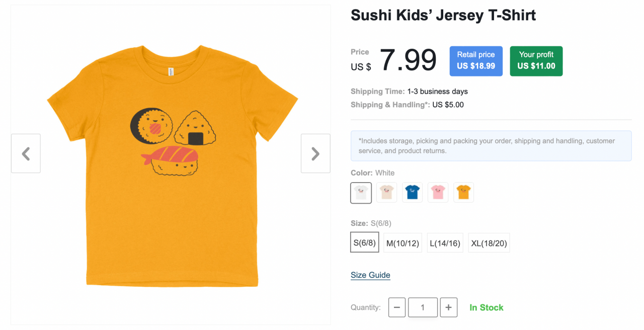Select the white shirt color swatch
The height and width of the screenshot is (330, 644).
point(361,192)
